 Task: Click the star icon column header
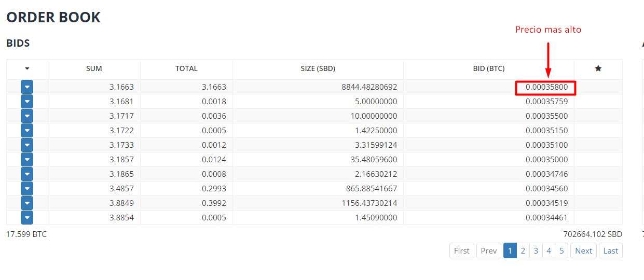(x=598, y=68)
